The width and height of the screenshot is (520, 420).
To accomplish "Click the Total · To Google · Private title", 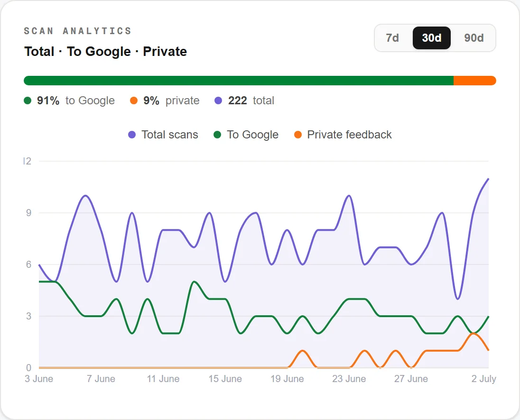I will [105, 51].
